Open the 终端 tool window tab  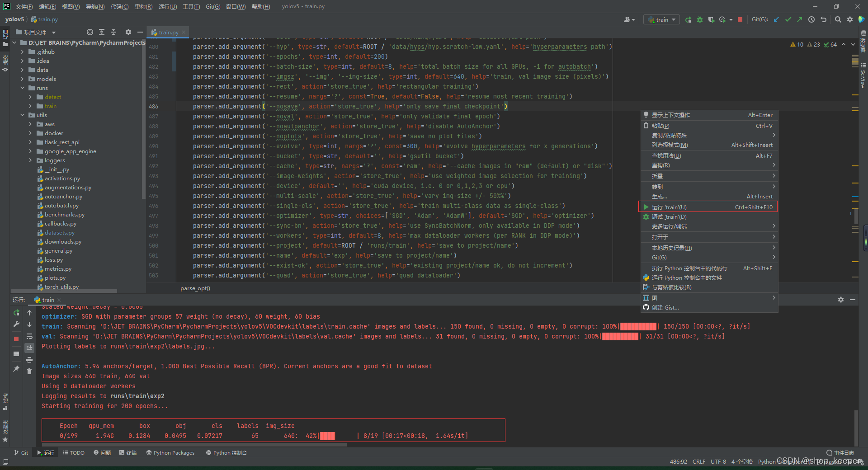click(x=128, y=453)
